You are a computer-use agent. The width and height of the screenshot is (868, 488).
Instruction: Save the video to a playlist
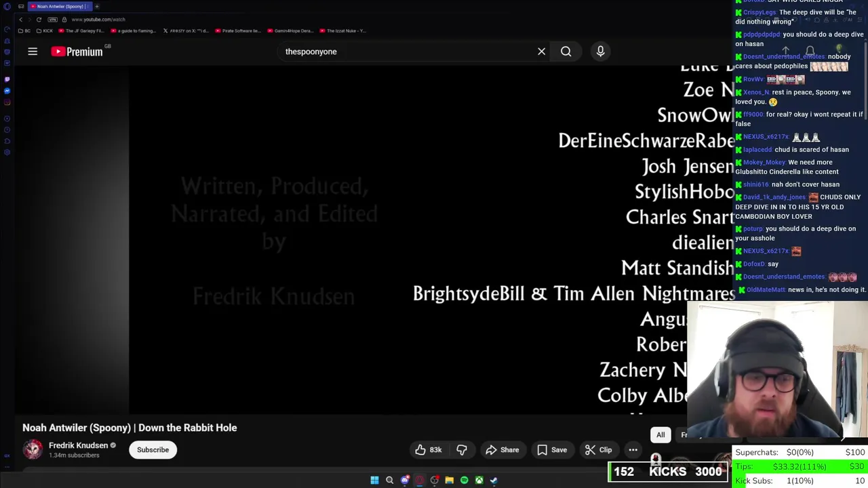coord(552,450)
